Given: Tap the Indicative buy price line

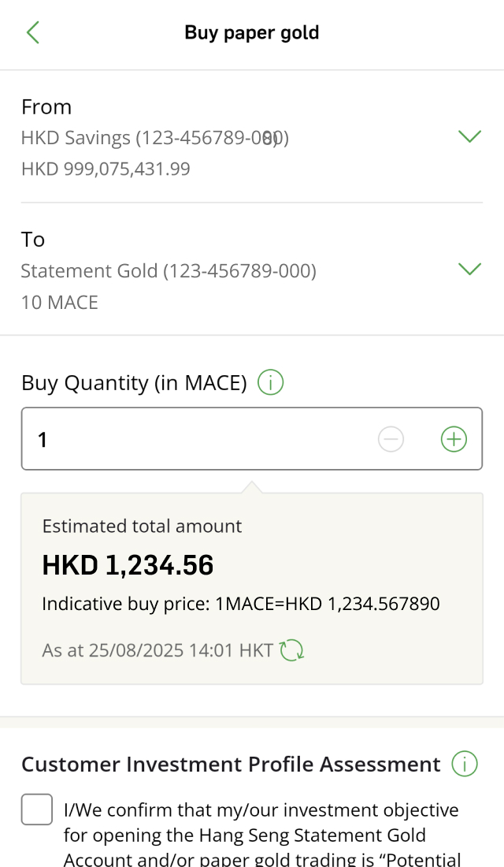Looking at the screenshot, I should point(240,605).
